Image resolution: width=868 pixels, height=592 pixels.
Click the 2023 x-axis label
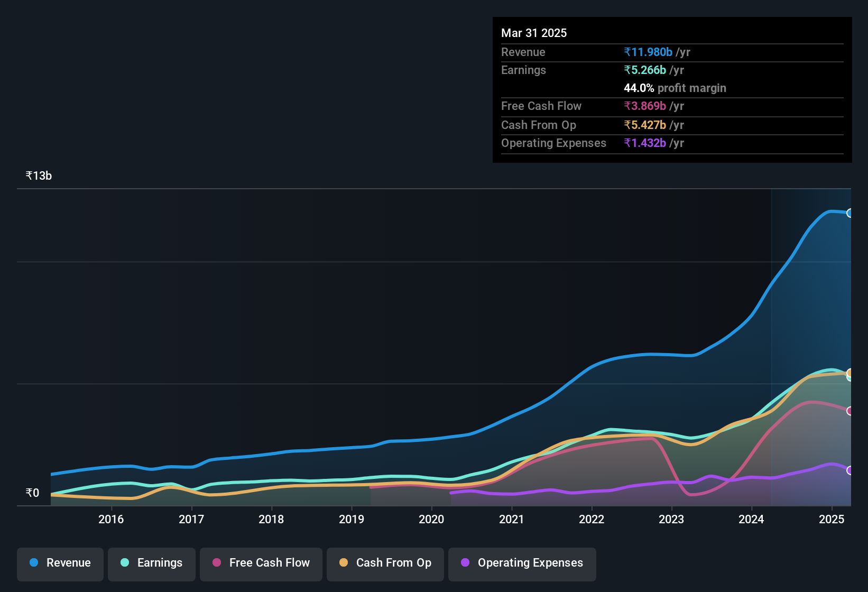click(x=671, y=519)
